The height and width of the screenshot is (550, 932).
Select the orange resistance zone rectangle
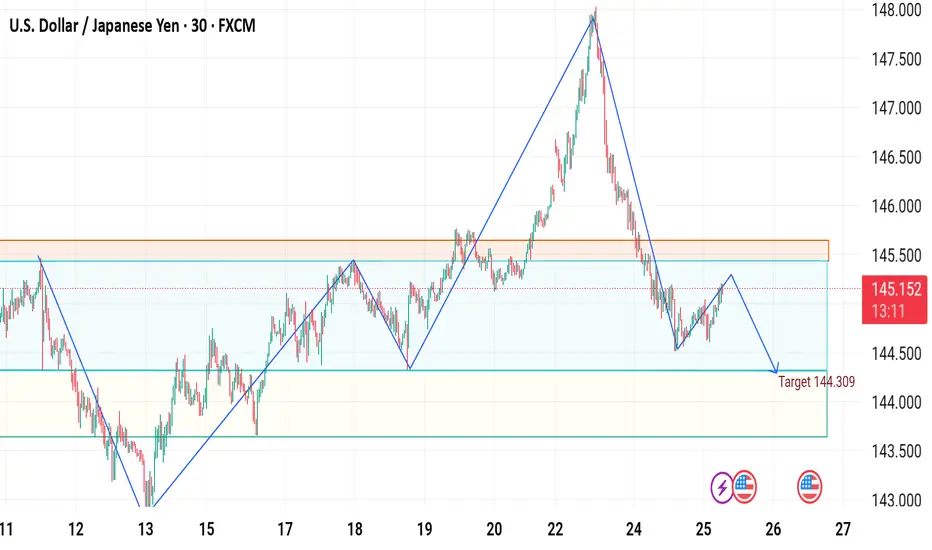click(x=414, y=250)
